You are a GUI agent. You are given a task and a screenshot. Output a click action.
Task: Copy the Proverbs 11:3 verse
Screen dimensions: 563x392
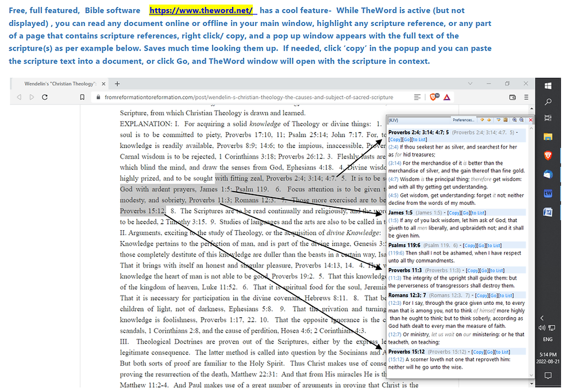pyautogui.click(x=472, y=270)
